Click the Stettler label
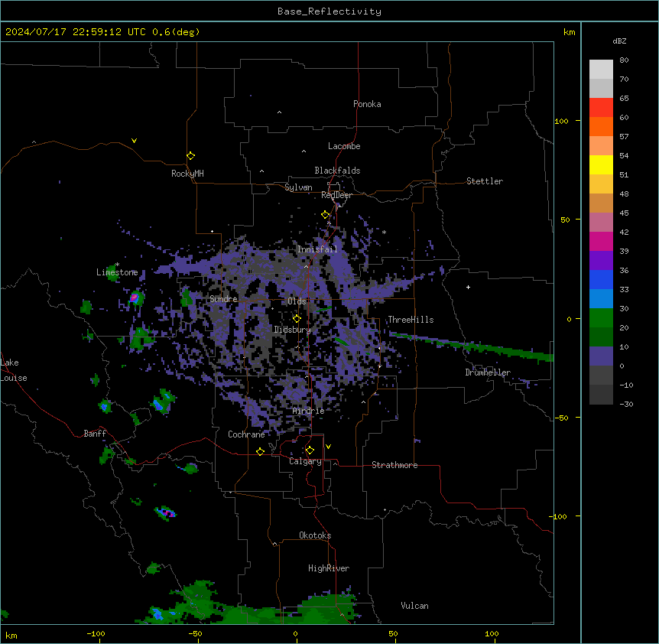 485,181
